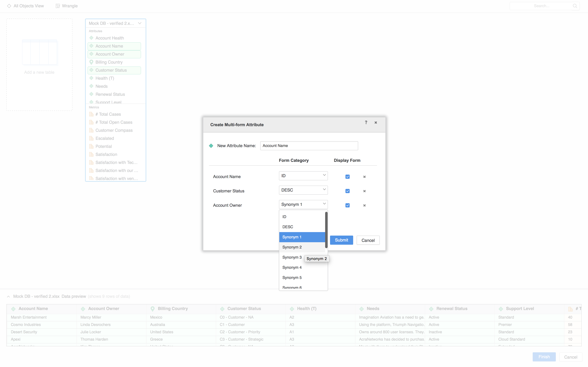Click the help question mark icon
The height and width of the screenshot is (367, 588).
click(366, 122)
